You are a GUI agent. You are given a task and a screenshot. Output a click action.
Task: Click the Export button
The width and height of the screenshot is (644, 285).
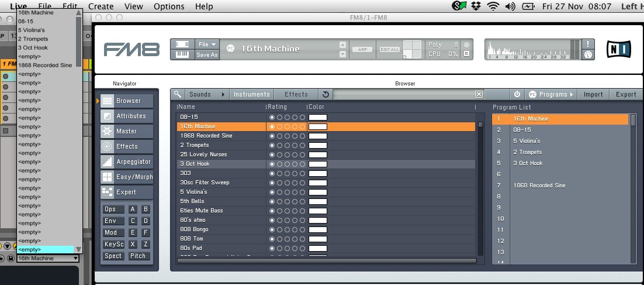626,94
